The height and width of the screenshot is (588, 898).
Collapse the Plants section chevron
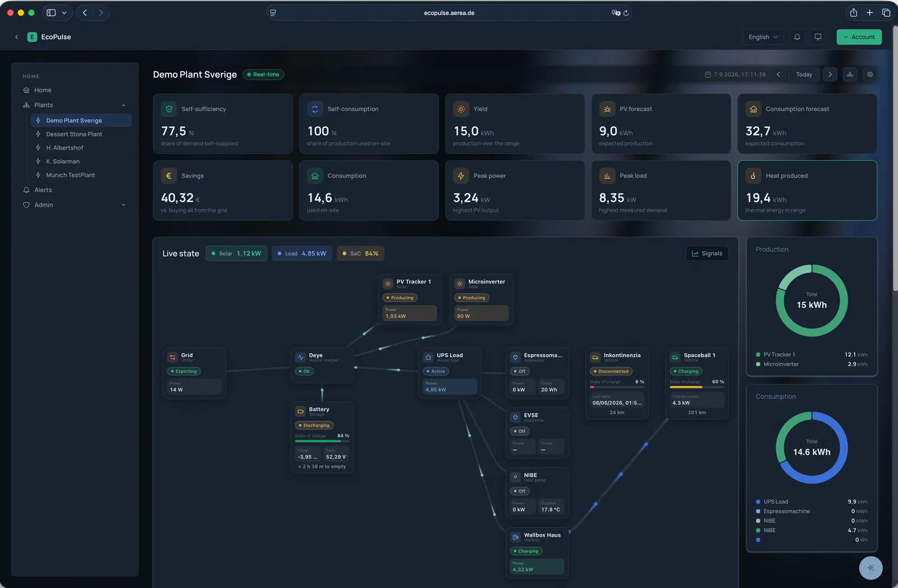(x=123, y=105)
